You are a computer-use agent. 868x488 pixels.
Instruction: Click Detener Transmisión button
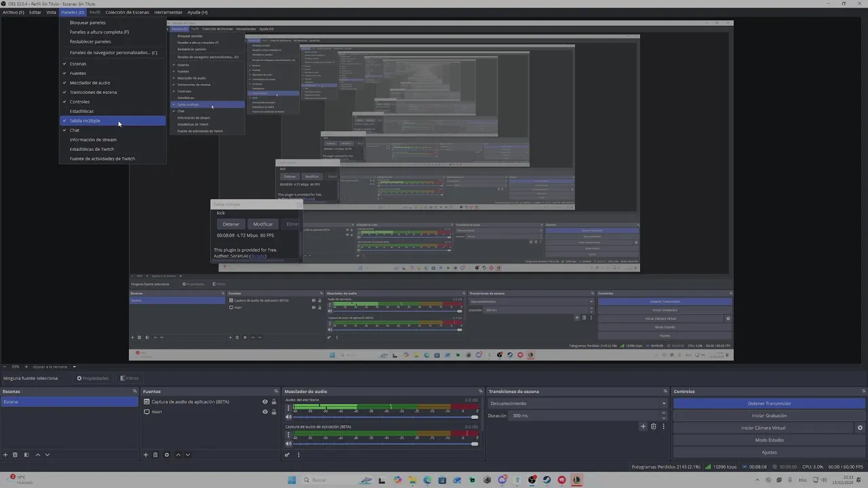(x=769, y=403)
